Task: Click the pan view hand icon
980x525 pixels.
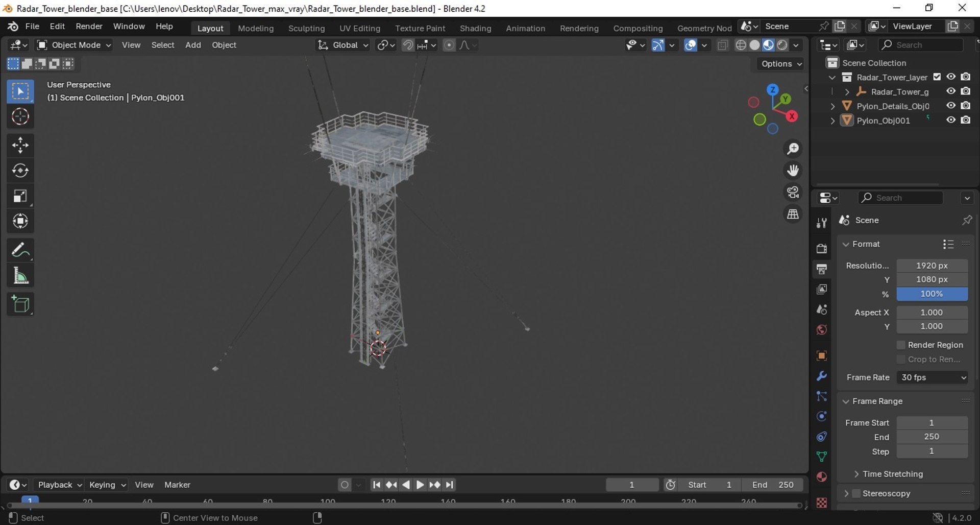Action: coord(793,170)
